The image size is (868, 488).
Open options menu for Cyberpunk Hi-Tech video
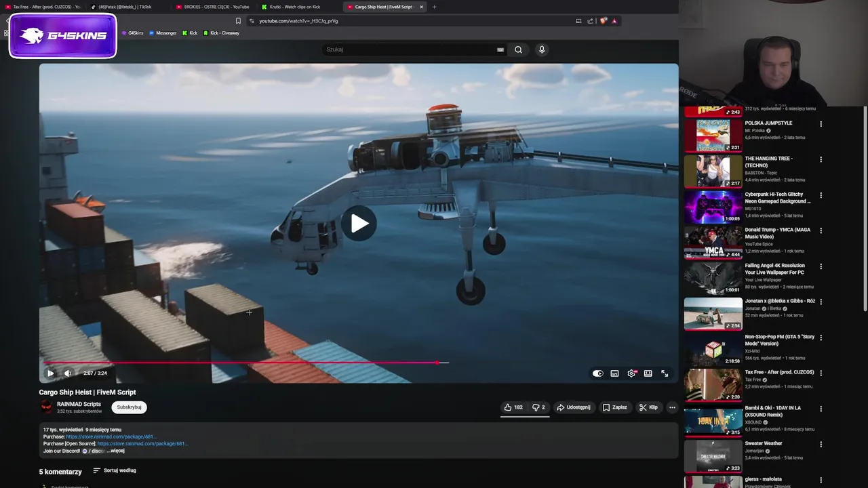[x=821, y=195]
